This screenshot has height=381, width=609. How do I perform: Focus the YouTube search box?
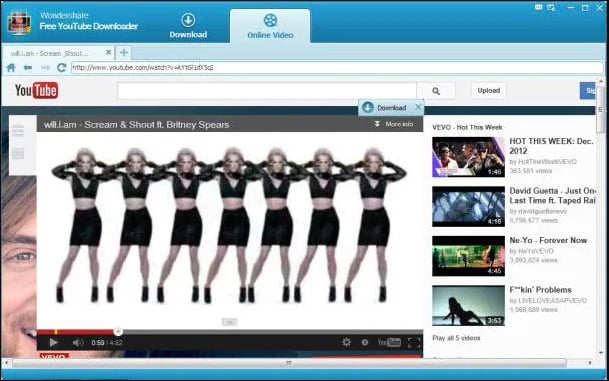(x=267, y=91)
